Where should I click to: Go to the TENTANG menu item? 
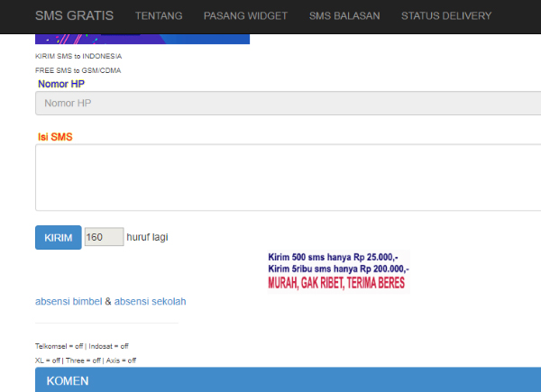coord(159,16)
